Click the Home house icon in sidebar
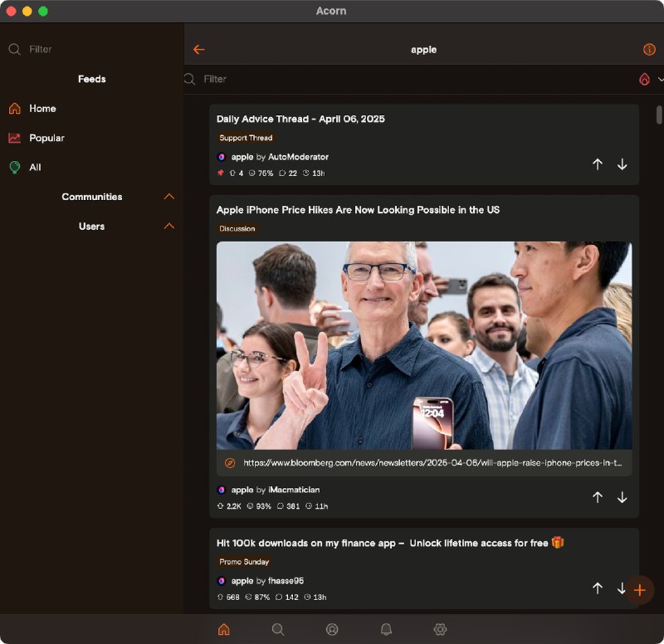Viewport: 664px width, 644px height. tap(14, 109)
